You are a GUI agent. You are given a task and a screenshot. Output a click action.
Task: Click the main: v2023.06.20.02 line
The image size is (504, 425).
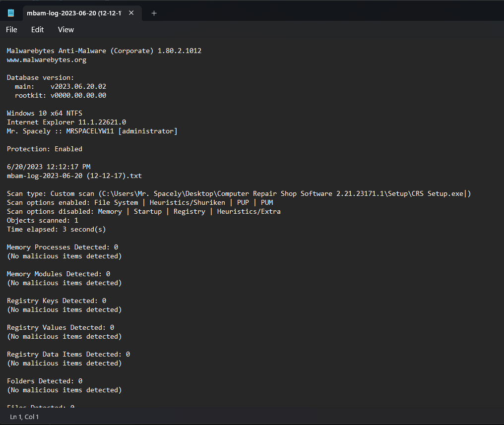(61, 86)
